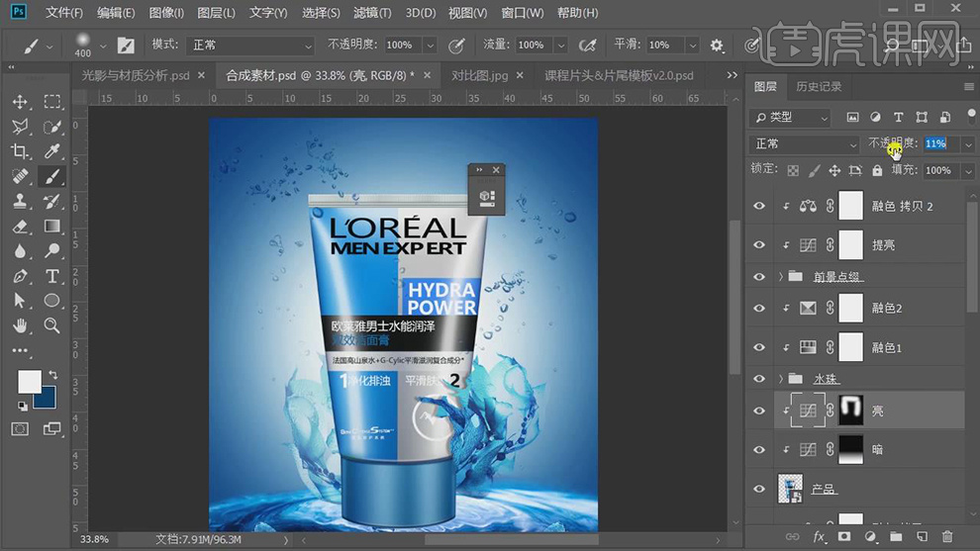
Task: Select the Move tool
Action: pos(20,102)
